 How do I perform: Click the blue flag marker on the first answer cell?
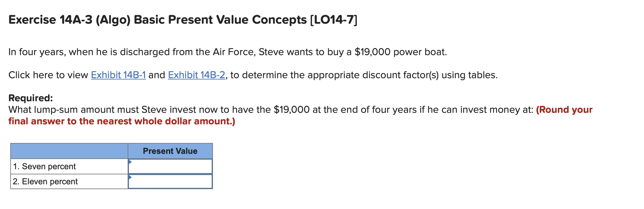tap(130, 162)
